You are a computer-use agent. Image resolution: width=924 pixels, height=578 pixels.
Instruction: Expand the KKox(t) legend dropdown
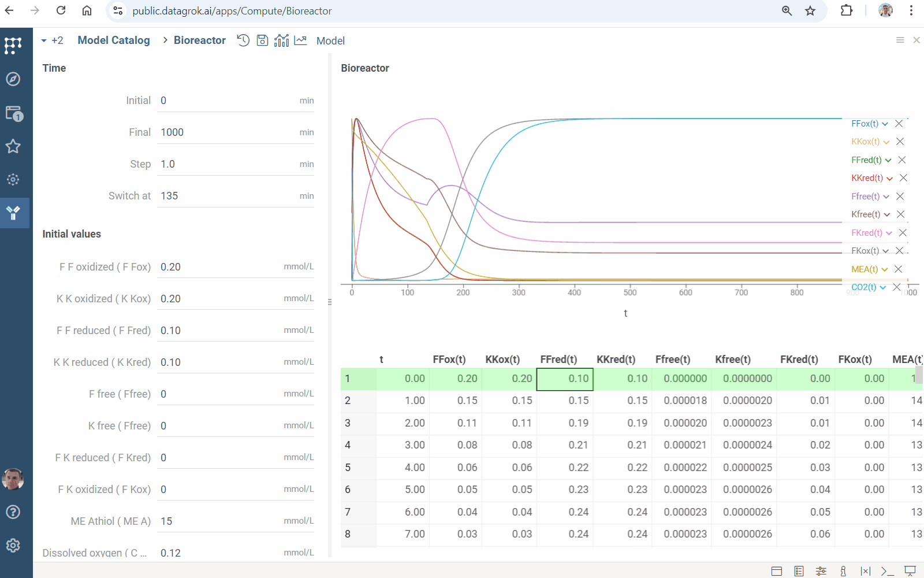tap(886, 142)
